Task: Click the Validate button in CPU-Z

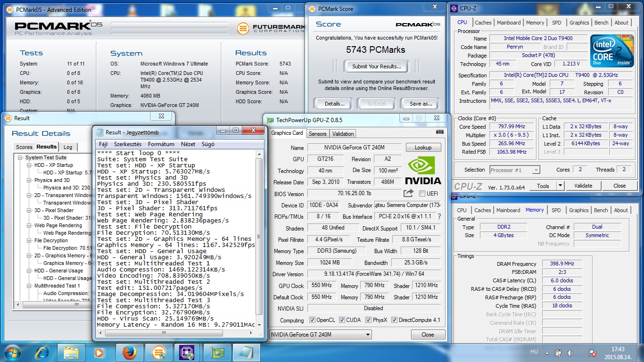Action: tap(583, 186)
